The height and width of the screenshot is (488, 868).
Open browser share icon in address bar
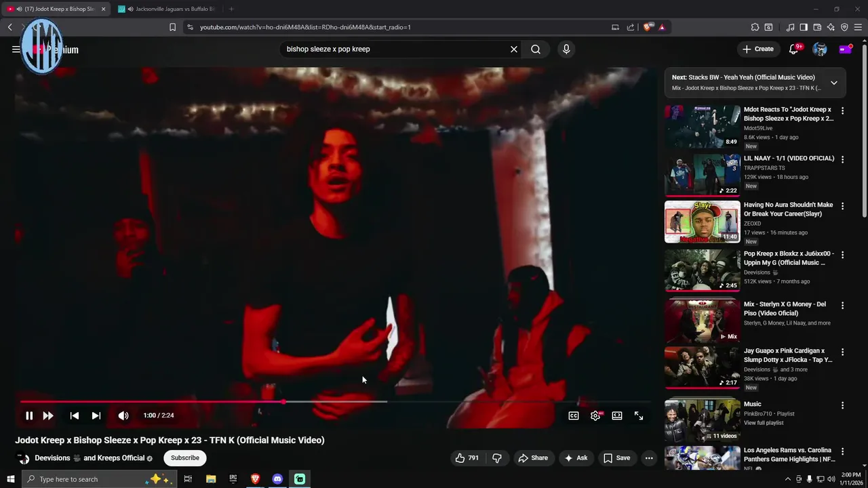pos(631,27)
